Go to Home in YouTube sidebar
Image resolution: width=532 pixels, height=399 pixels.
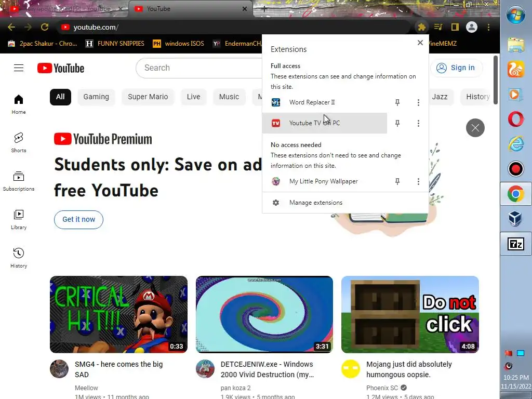coord(19,104)
